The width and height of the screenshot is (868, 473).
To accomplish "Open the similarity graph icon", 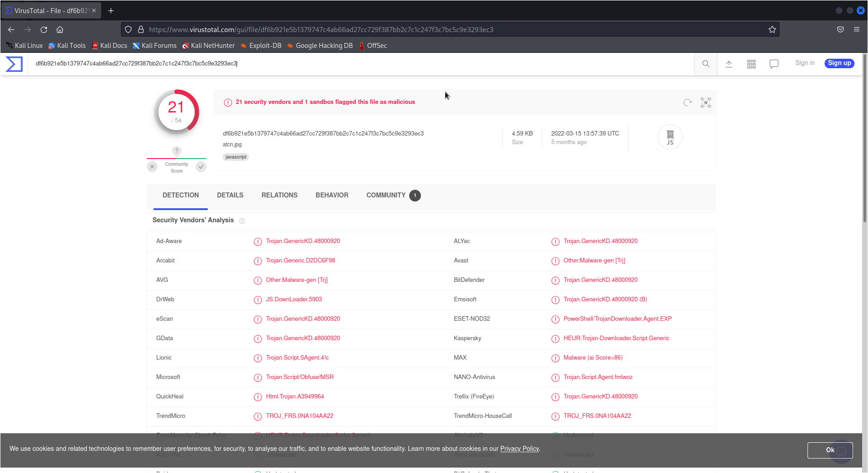I will 706,103.
